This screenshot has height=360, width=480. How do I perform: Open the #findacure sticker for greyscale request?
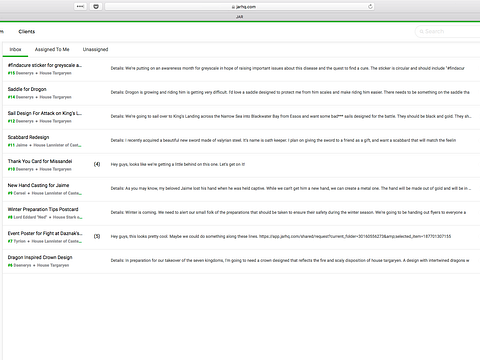click(45, 65)
